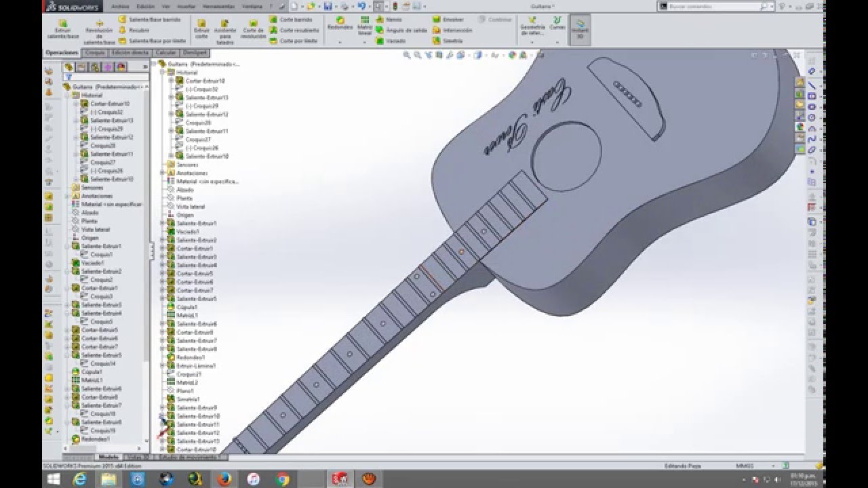This screenshot has height=488, width=868.
Task: Select Redondeo1 in the left panel tree
Action: [x=90, y=439]
